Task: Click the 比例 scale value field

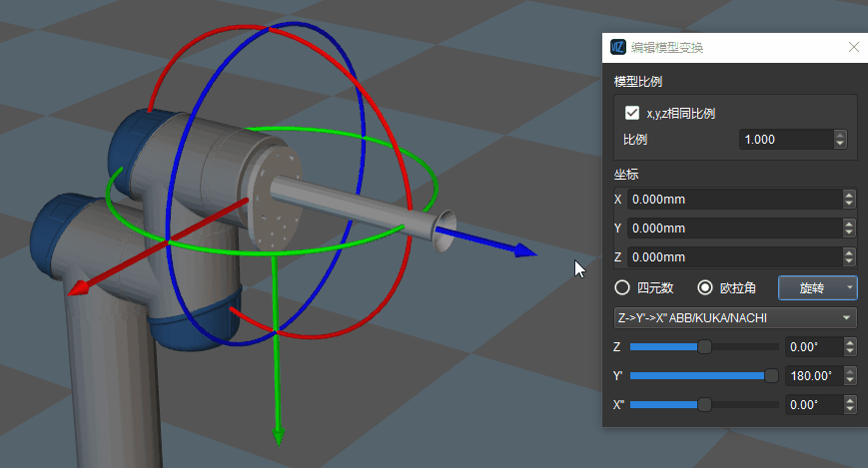Action: [785, 140]
